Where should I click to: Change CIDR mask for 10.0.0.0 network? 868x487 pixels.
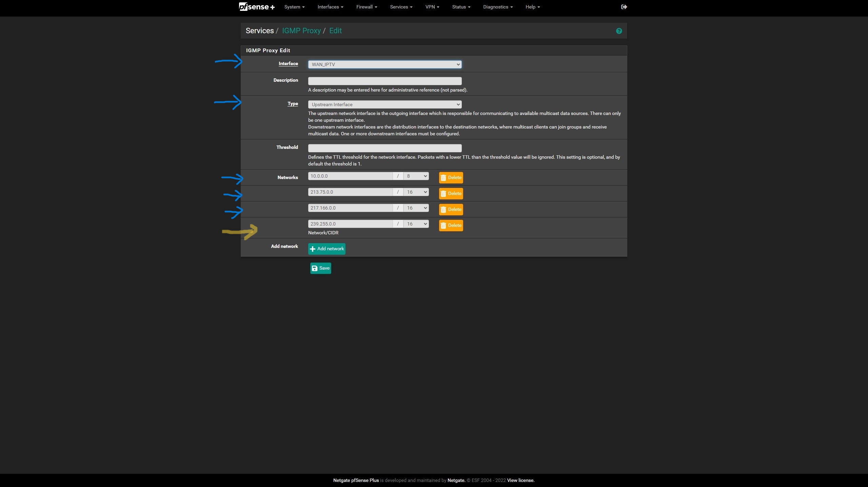(x=416, y=176)
